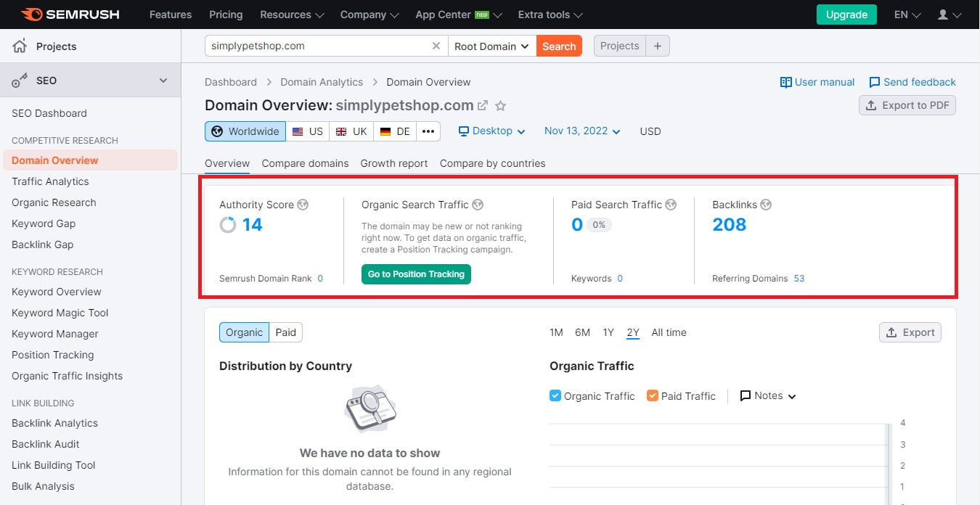Open the Projects home icon
Viewport: 980px width, 505px height.
(x=20, y=46)
